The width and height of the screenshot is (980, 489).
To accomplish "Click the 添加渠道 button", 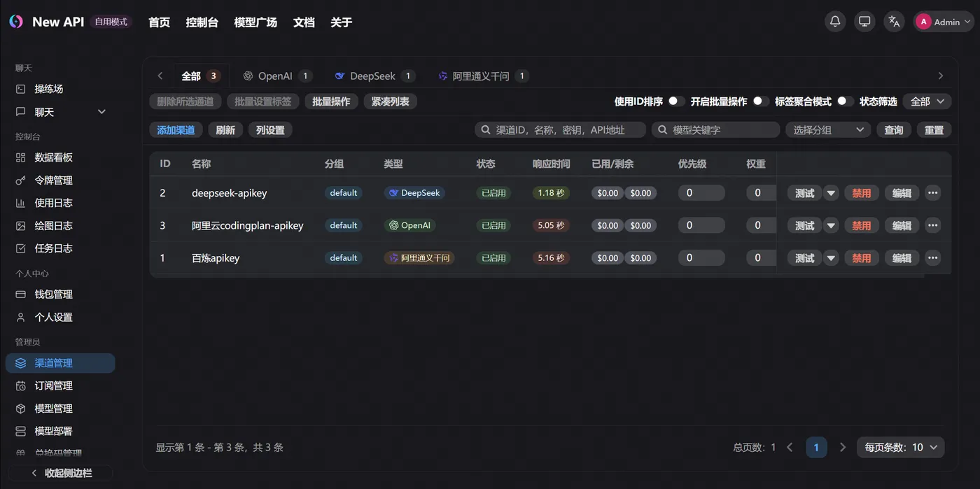I will (176, 129).
